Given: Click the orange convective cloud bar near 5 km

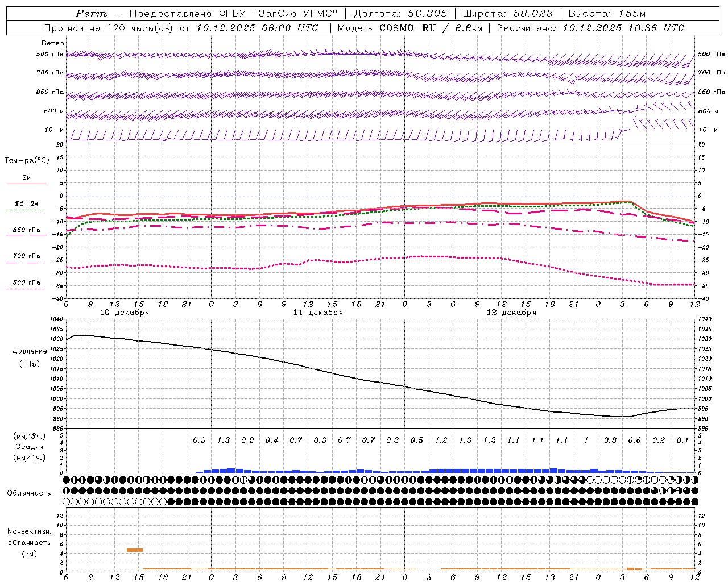Looking at the screenshot, I should (x=135, y=550).
